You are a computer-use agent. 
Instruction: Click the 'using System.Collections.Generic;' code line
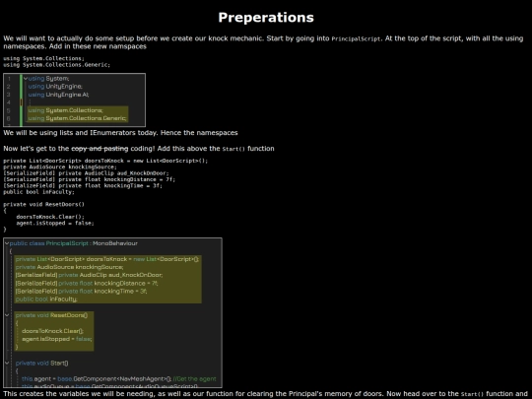pos(57,65)
